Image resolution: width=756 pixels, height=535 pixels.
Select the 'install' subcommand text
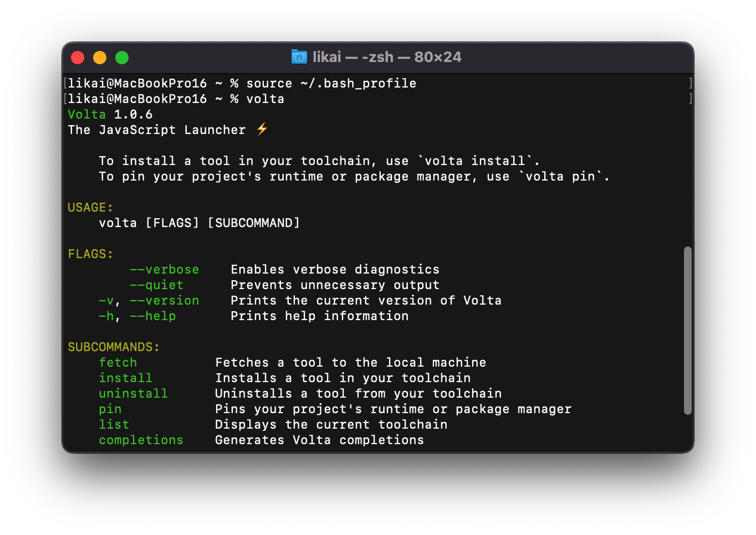point(126,378)
